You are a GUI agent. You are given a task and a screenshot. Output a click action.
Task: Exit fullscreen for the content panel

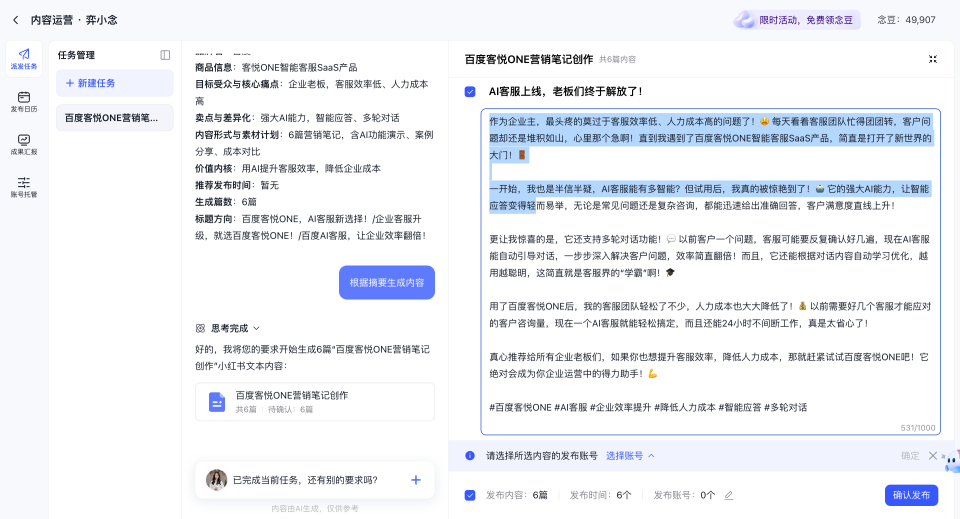pos(932,59)
